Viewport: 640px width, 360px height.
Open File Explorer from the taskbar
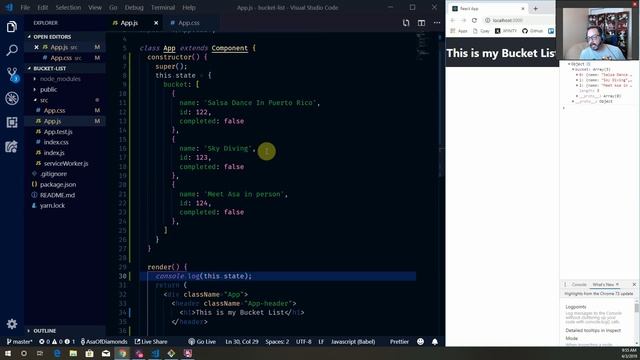(x=73, y=353)
